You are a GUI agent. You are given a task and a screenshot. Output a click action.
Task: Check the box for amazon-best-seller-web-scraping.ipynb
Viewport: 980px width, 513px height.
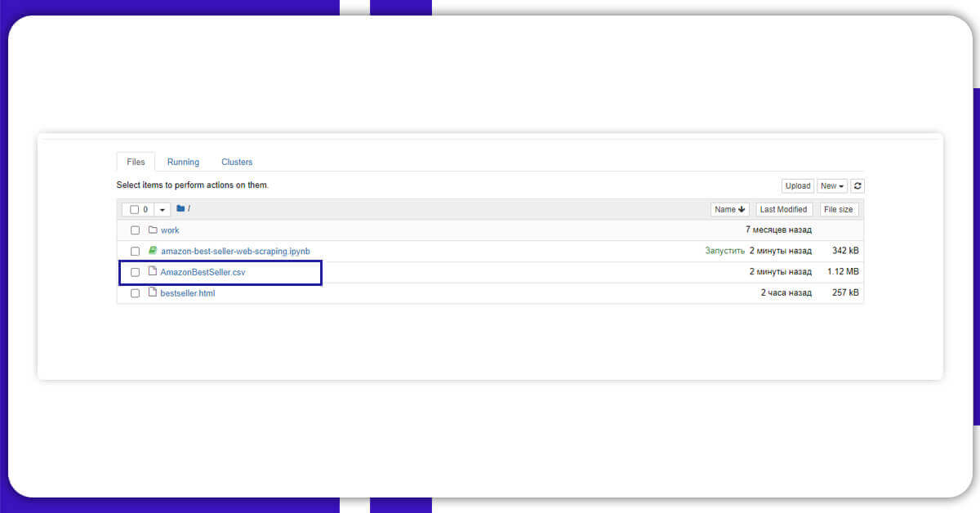point(136,252)
